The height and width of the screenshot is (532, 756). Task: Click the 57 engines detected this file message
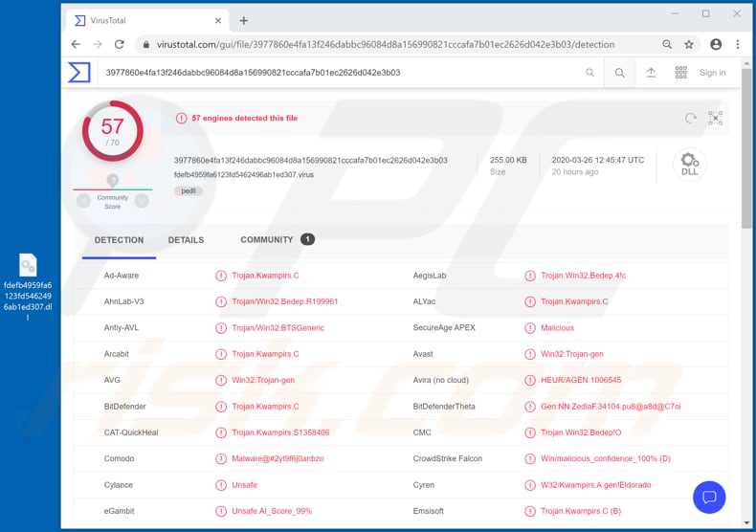click(244, 118)
